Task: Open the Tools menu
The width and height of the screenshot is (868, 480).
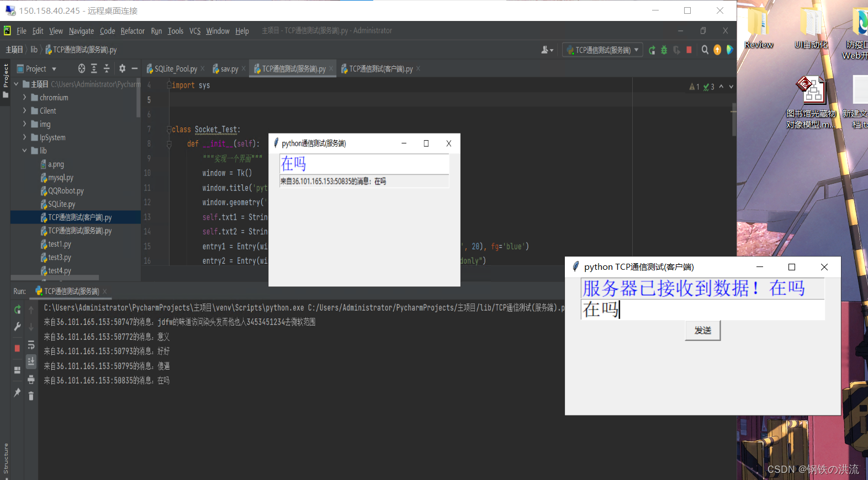Action: point(176,31)
